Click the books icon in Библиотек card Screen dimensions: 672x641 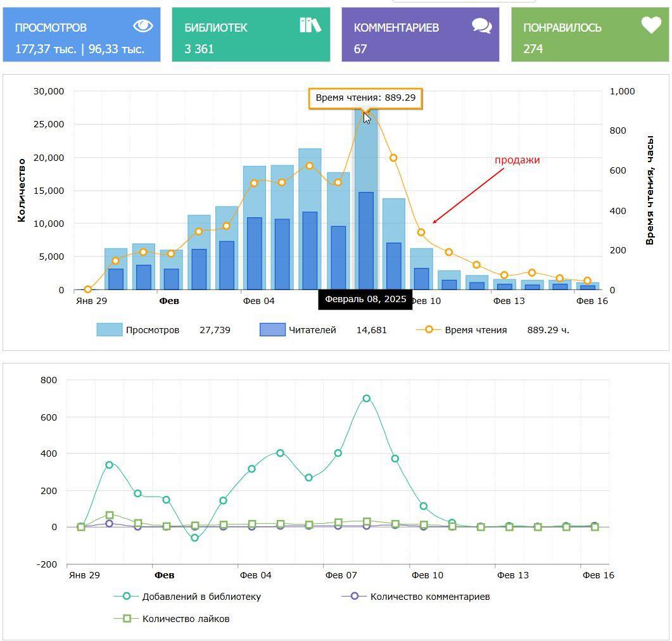(x=310, y=25)
